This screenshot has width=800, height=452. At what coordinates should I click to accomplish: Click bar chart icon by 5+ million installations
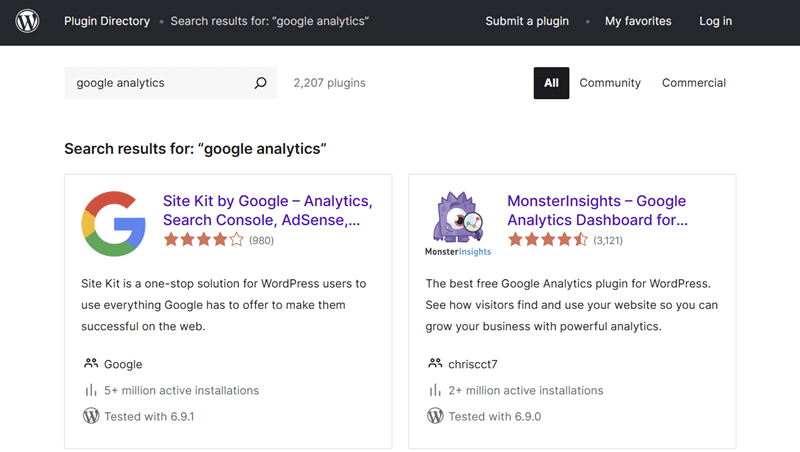[91, 390]
